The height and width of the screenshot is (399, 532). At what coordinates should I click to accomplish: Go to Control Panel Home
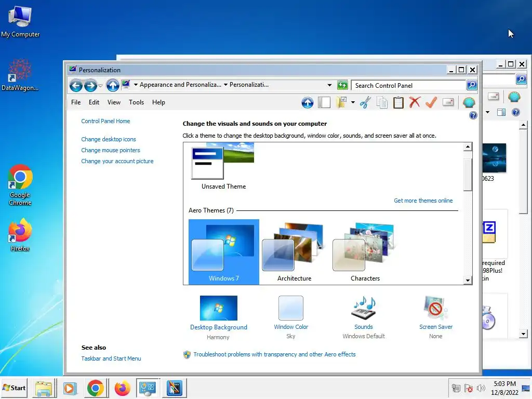click(x=105, y=121)
